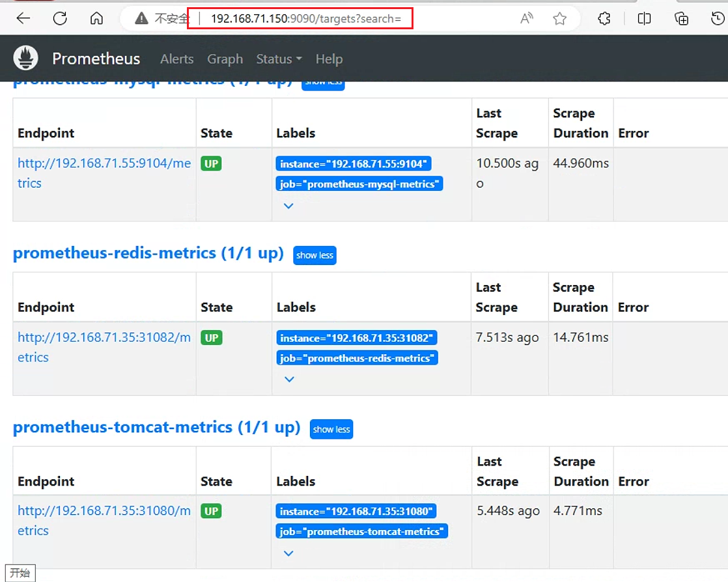The image size is (728, 582).
Task: Click the instance="192.168.71.35:31082" label badge
Action: click(357, 338)
